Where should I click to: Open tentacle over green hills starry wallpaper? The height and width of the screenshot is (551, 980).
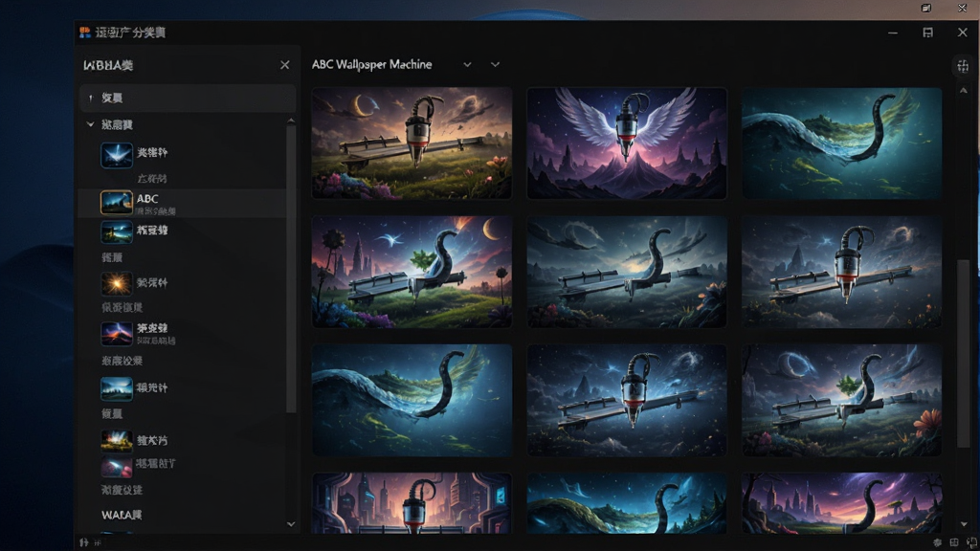pos(627,503)
